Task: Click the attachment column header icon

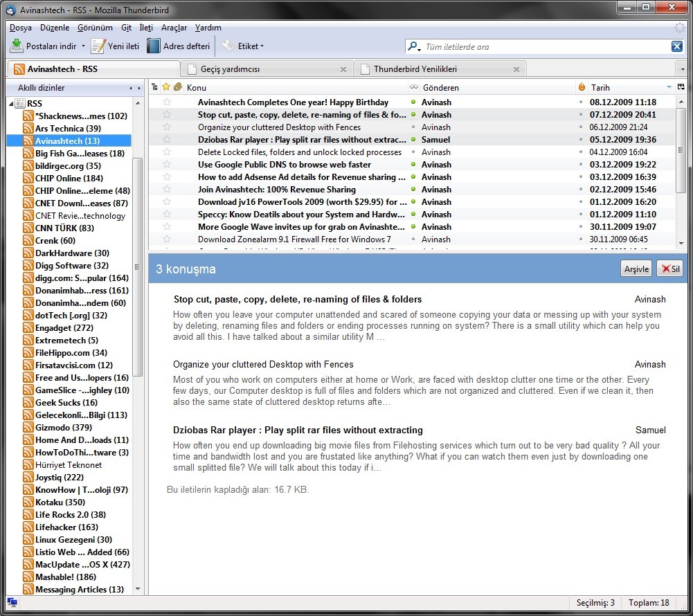Action: 178,87
